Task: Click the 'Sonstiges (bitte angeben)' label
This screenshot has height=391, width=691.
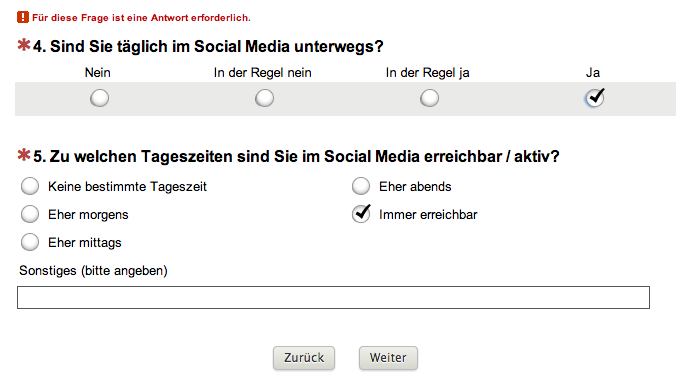Action: [93, 271]
